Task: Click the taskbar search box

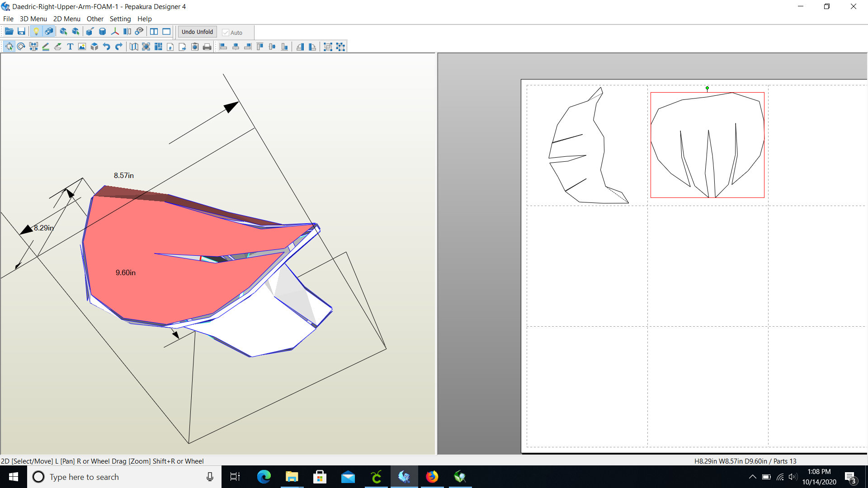Action: pos(124,477)
